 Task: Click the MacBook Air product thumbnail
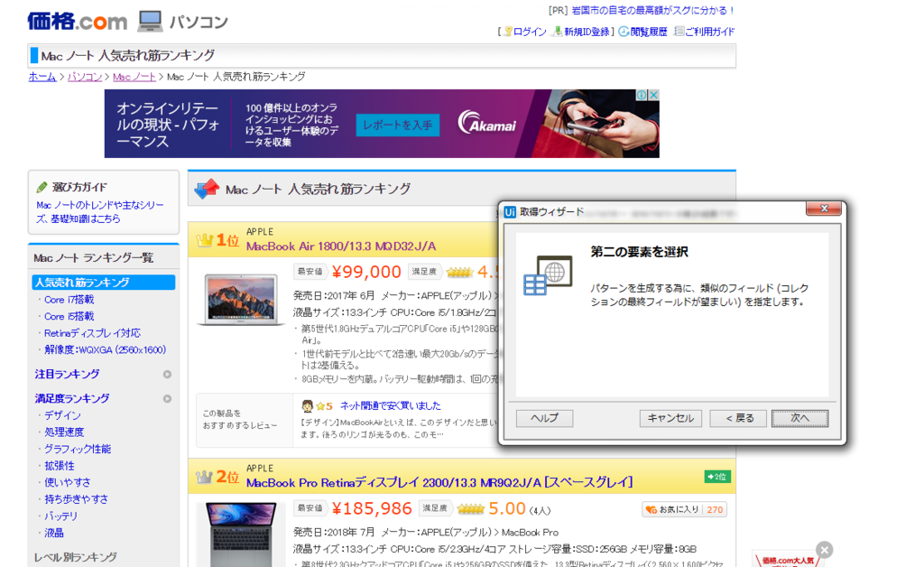point(240,299)
